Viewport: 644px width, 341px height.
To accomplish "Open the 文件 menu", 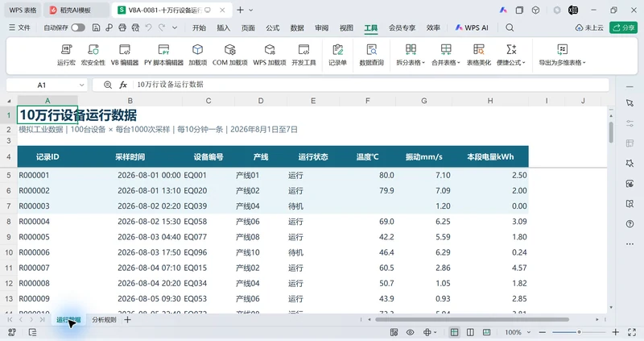I will pos(19,27).
